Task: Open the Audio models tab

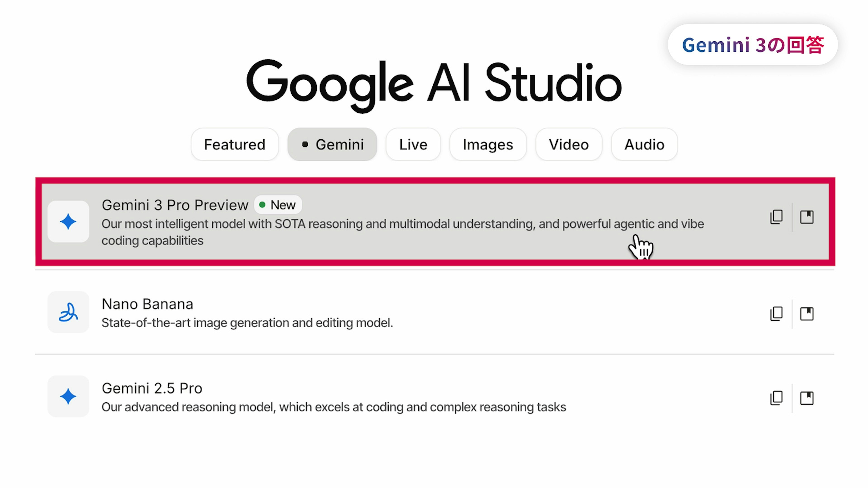Action: pos(644,145)
